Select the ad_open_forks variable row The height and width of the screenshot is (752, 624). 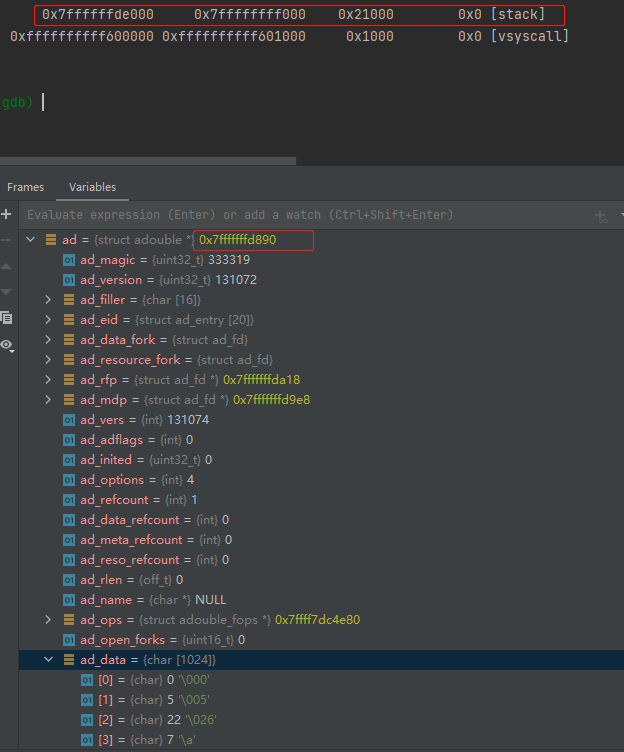321,640
